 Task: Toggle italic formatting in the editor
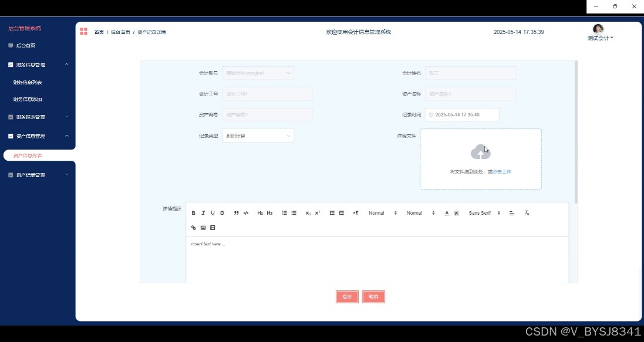click(x=203, y=213)
